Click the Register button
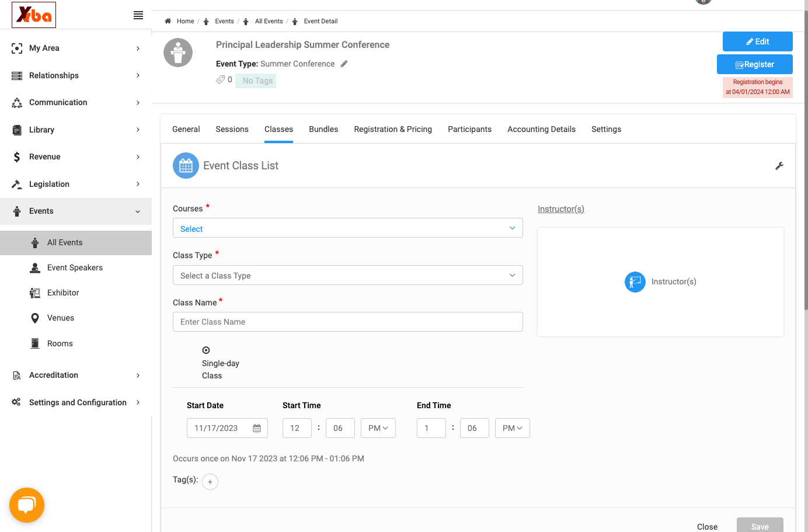Screen dimensions: 808x532 tap(755, 64)
